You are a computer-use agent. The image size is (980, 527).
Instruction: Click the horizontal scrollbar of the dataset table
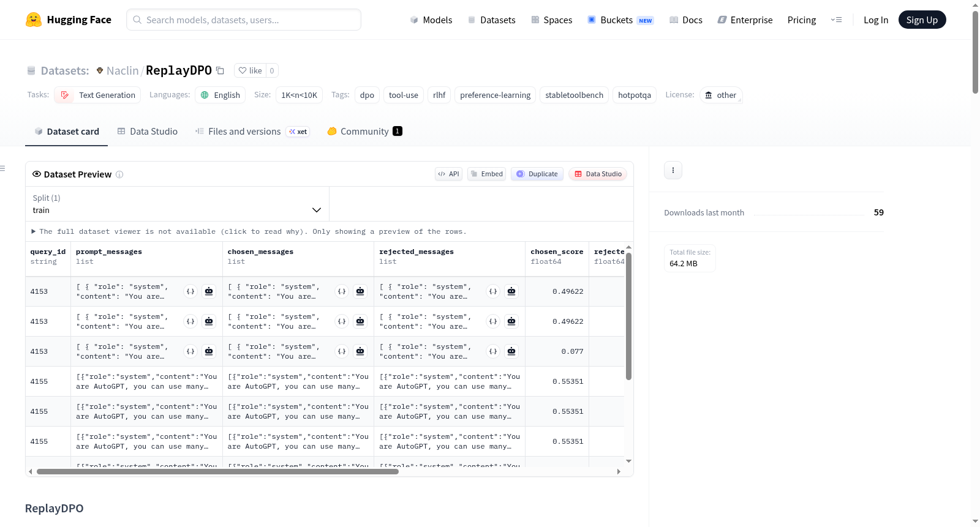(217, 471)
